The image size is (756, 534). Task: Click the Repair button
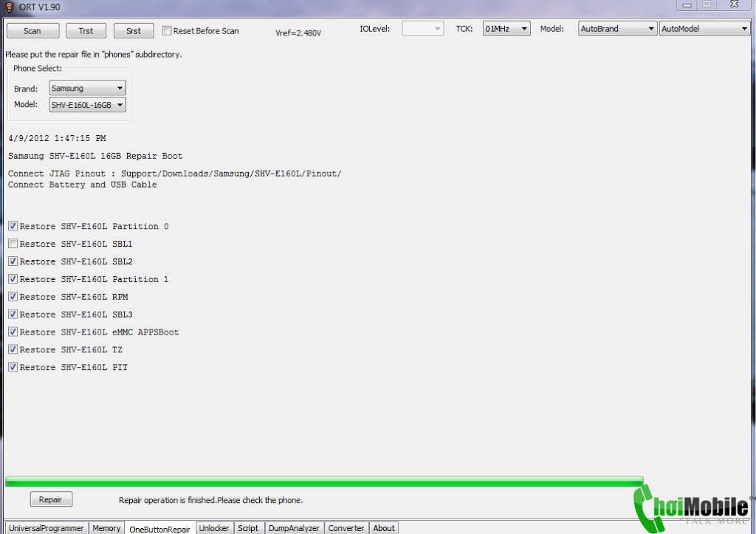click(51, 499)
